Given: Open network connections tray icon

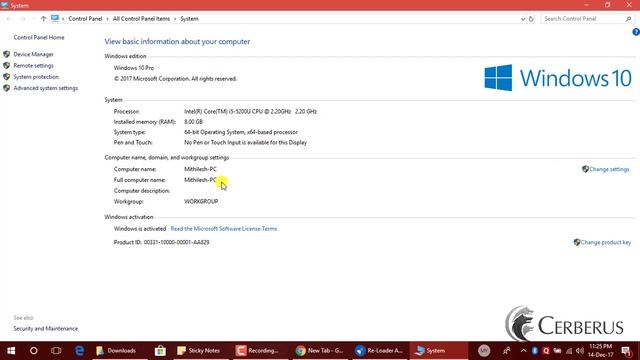Looking at the screenshot, I should (569, 351).
